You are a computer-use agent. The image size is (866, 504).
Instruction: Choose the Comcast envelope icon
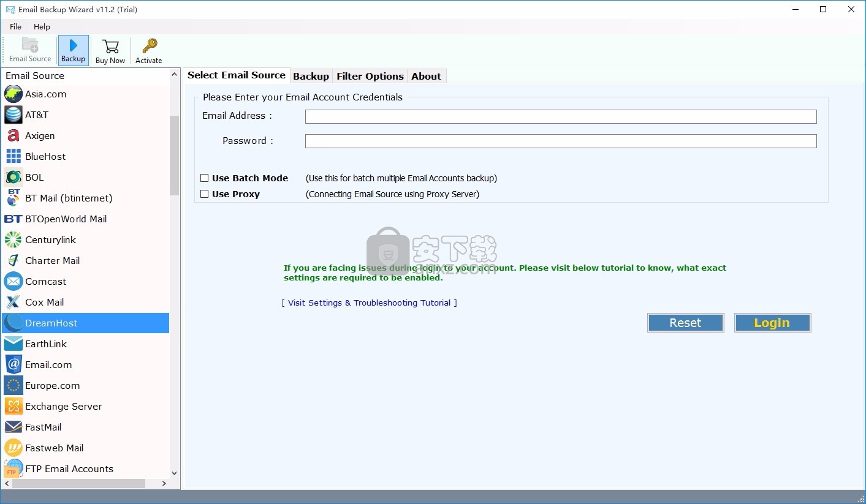click(x=13, y=282)
